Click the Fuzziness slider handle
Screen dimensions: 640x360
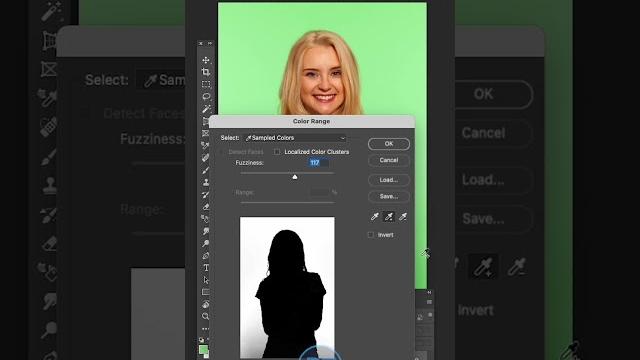[295, 177]
